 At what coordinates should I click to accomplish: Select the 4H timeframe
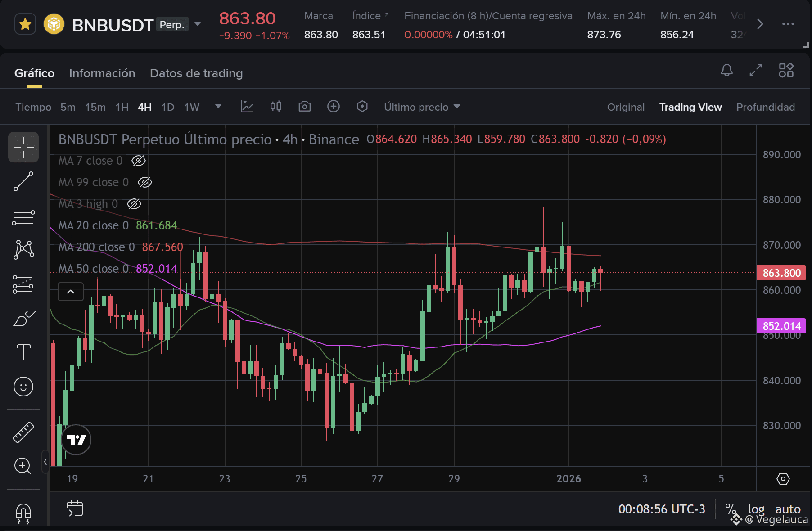(144, 107)
